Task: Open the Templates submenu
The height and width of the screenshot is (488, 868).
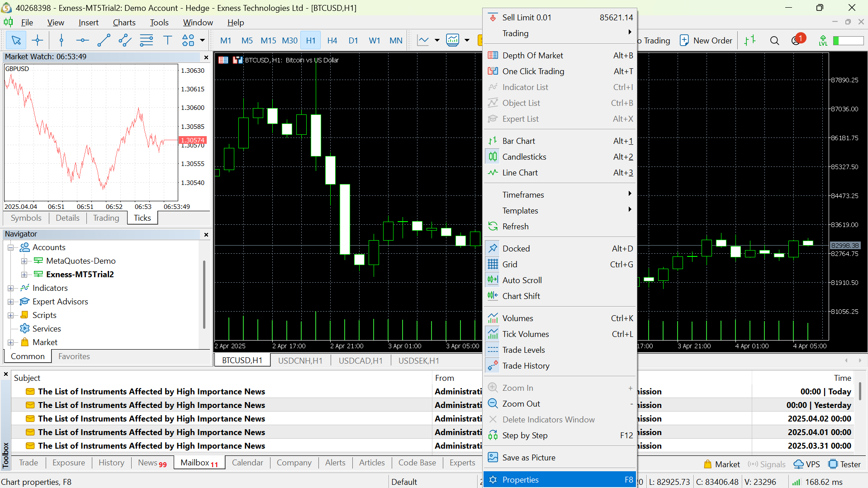Action: coord(560,210)
